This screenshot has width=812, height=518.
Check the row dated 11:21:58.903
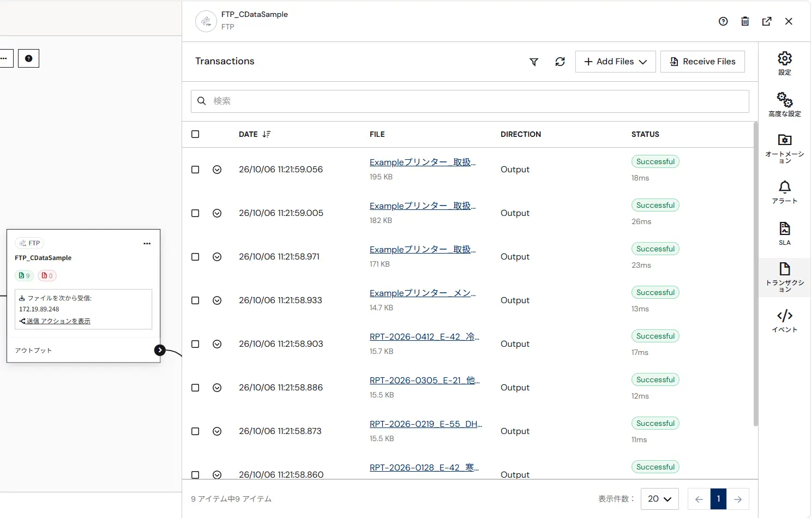pos(195,344)
